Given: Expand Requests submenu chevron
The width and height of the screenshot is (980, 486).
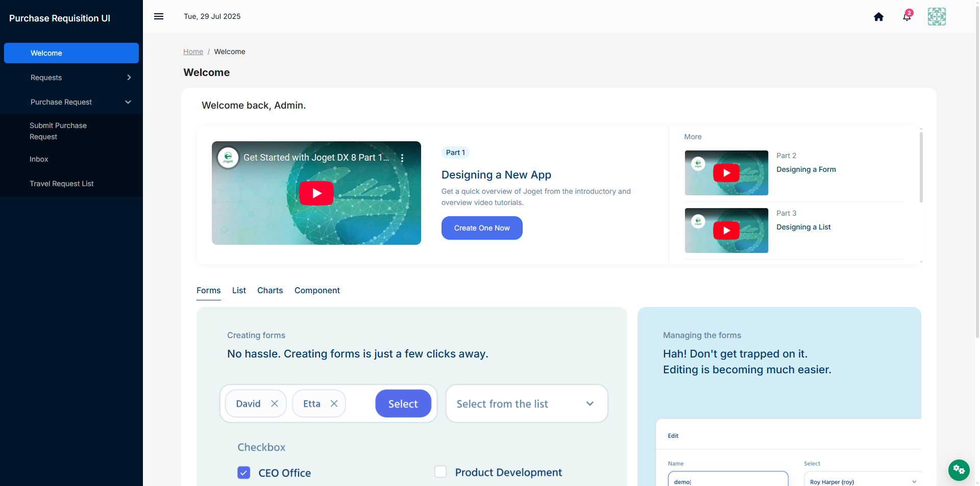Looking at the screenshot, I should [129, 78].
